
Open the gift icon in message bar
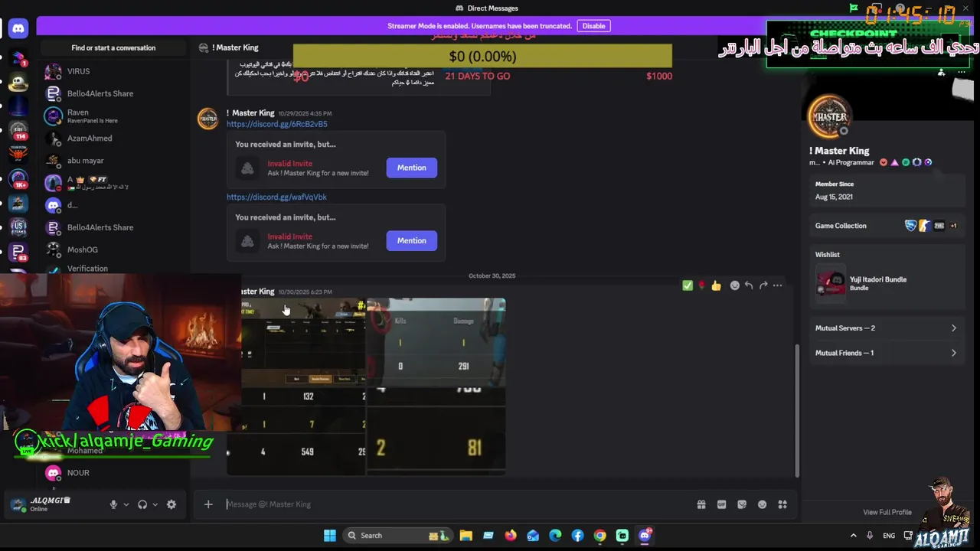click(701, 504)
